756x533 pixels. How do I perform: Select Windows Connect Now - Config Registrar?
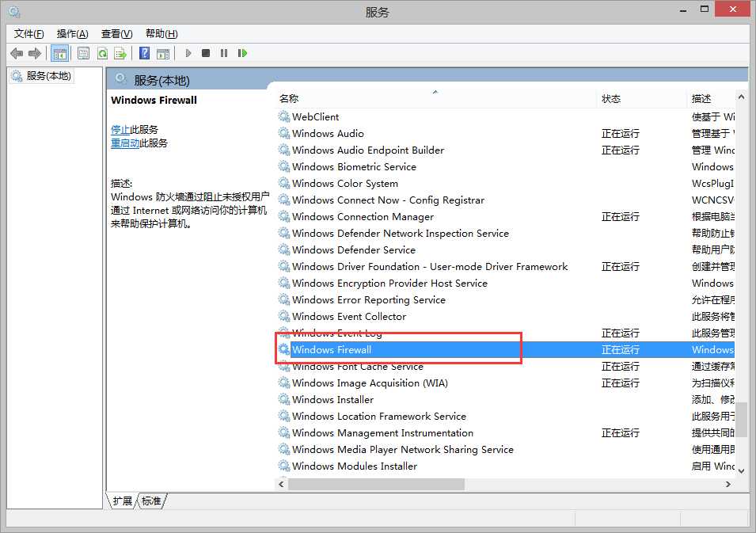point(505,200)
